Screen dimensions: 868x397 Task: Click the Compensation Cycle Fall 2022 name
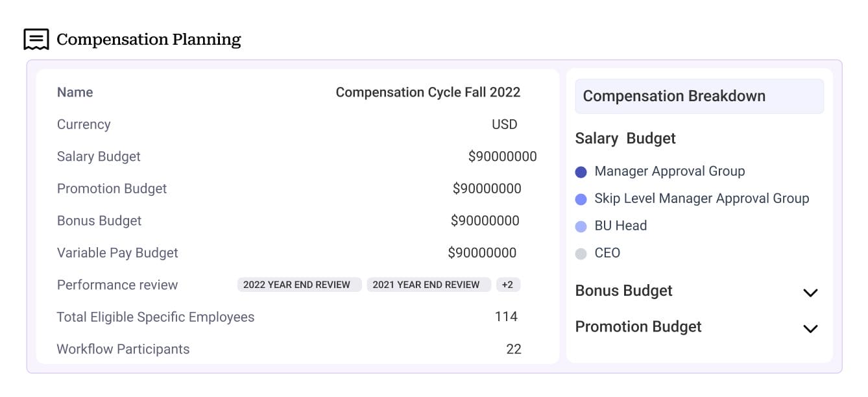428,92
